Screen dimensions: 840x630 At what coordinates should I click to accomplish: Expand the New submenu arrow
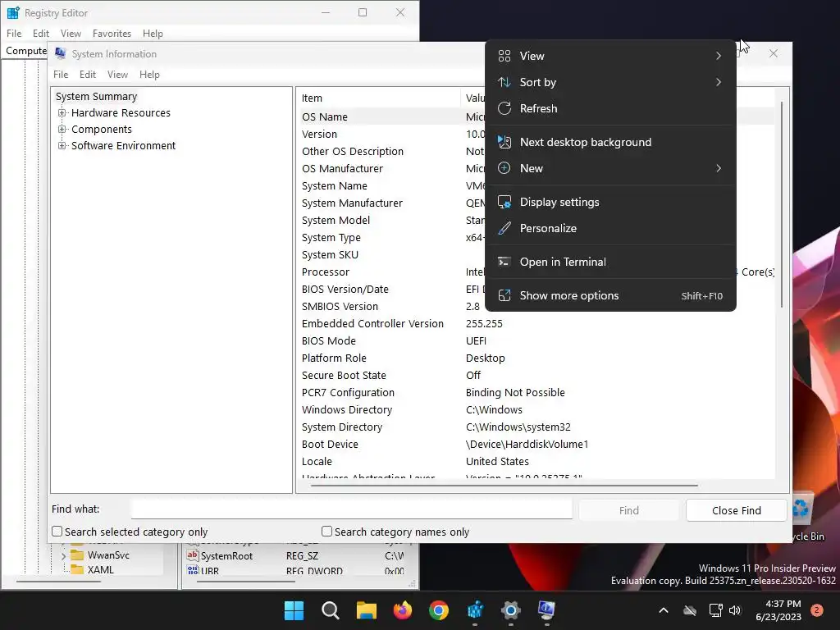pyautogui.click(x=719, y=168)
